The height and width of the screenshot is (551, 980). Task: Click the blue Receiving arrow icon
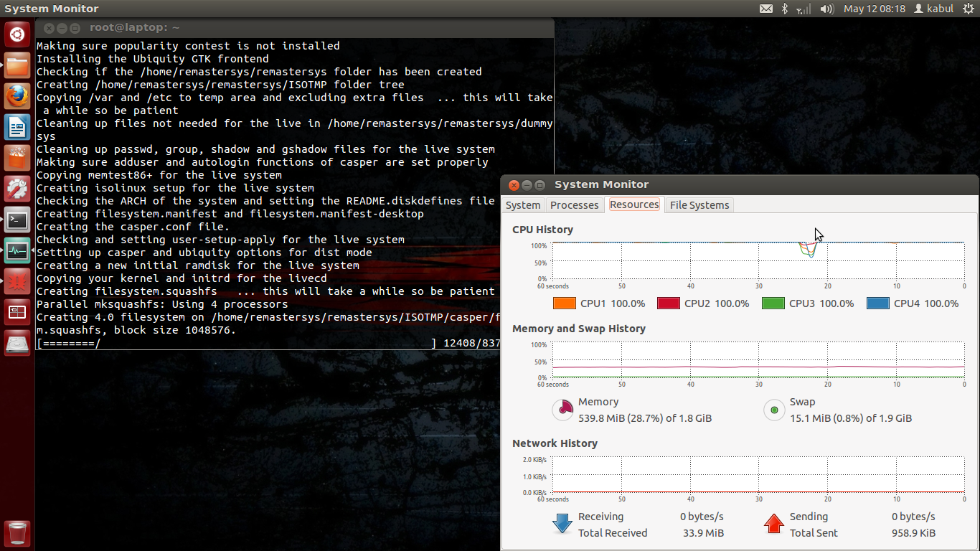562,524
